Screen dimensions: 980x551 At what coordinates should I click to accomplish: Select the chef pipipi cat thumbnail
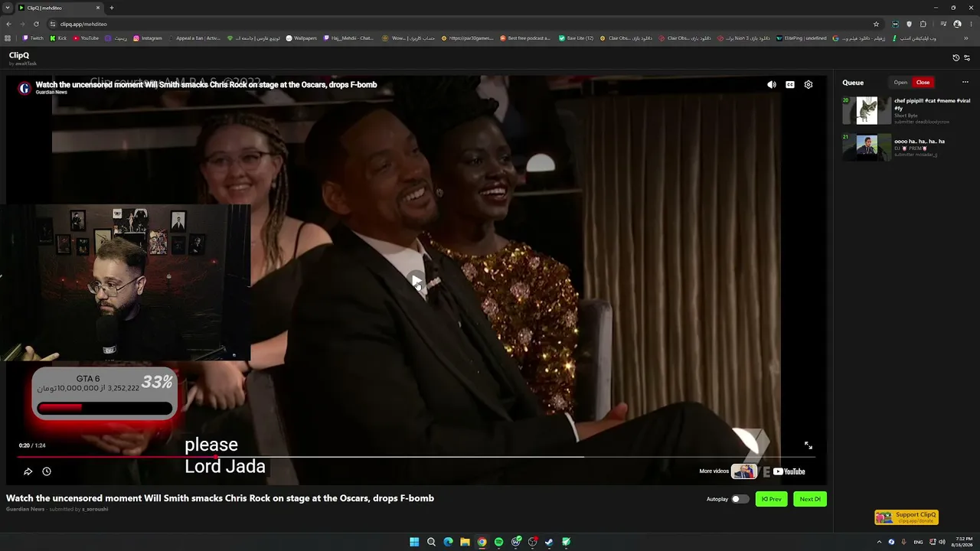tap(867, 110)
